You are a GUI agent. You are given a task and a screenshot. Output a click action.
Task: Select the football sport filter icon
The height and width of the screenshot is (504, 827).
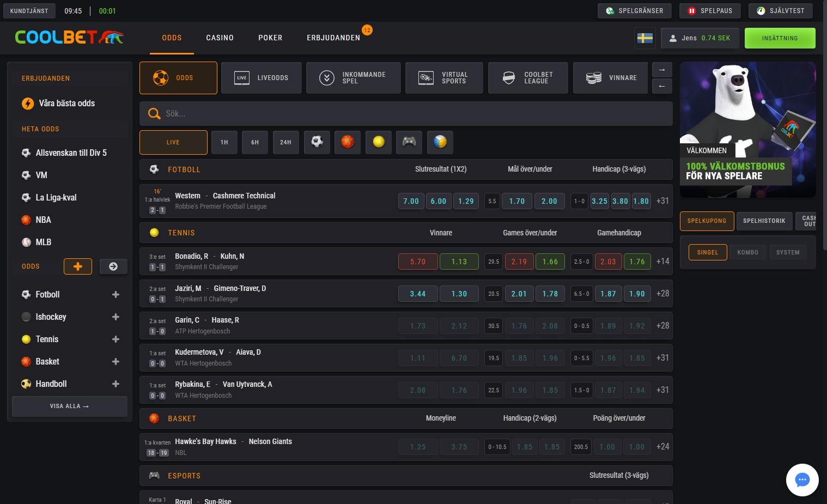tap(317, 142)
